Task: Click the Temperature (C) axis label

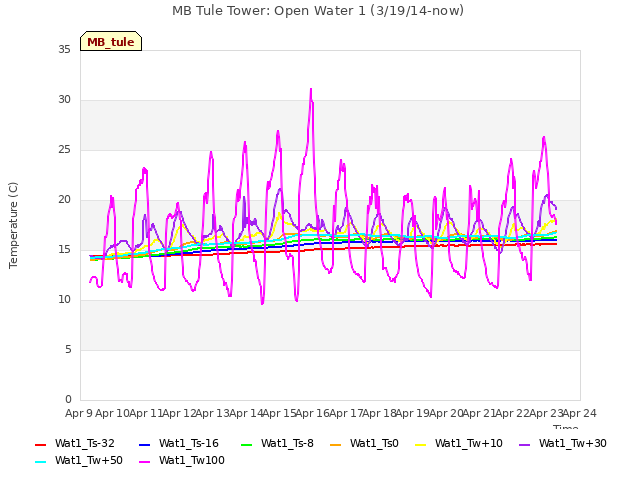Action: (x=13, y=225)
